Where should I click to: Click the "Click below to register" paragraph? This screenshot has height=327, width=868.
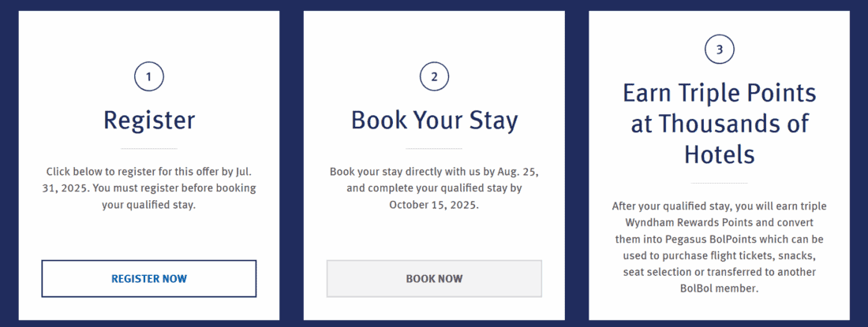coord(149,188)
